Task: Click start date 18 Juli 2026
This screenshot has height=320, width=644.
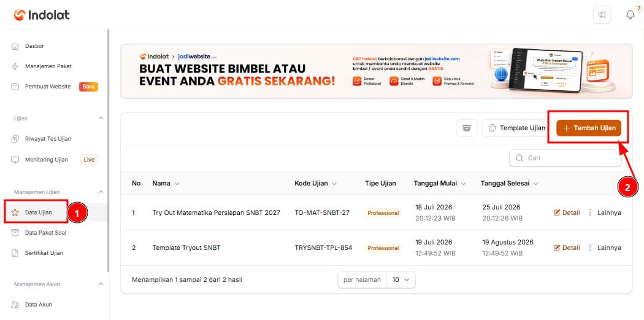Action: tap(434, 207)
